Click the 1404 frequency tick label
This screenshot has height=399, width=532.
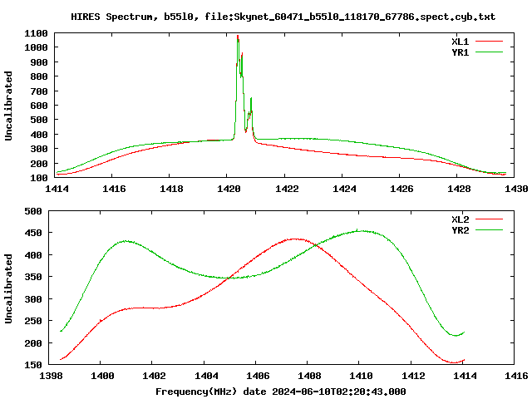206,376
